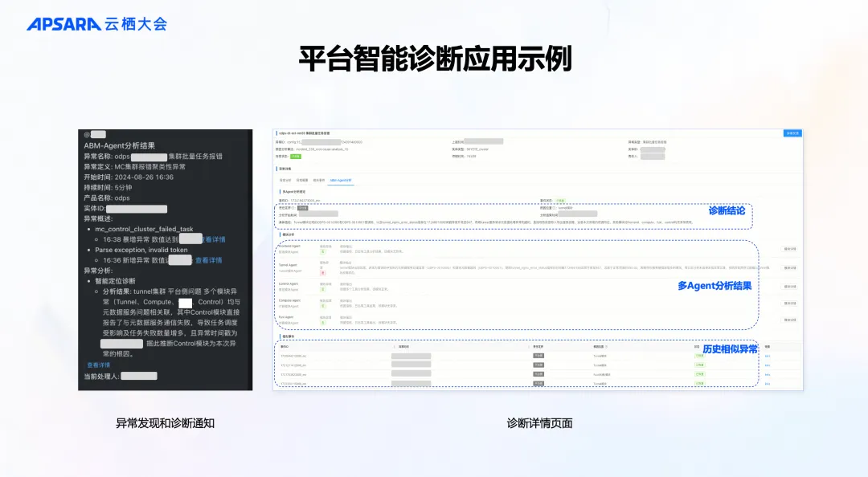Click the 产品名称: odps line
The width and height of the screenshot is (868, 477).
click(x=107, y=198)
